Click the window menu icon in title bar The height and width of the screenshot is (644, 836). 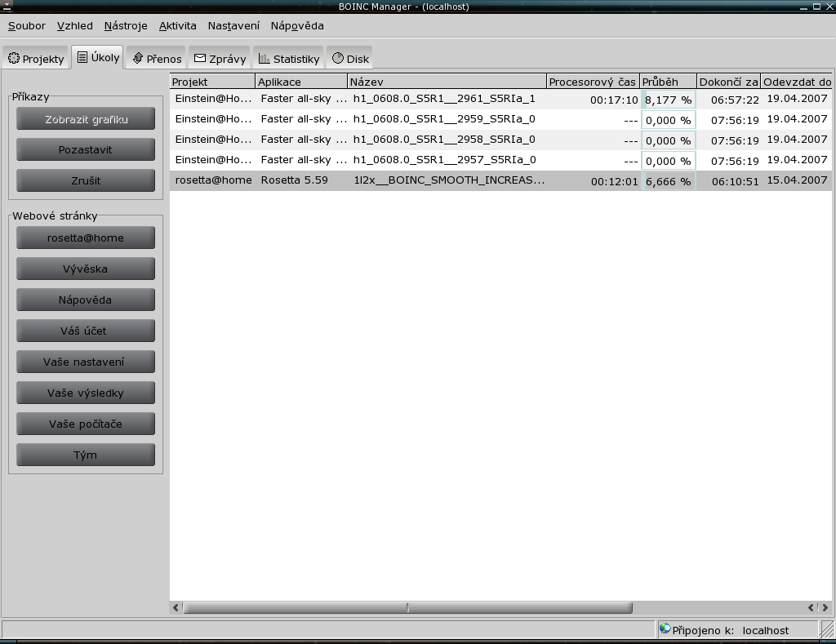[7, 7]
